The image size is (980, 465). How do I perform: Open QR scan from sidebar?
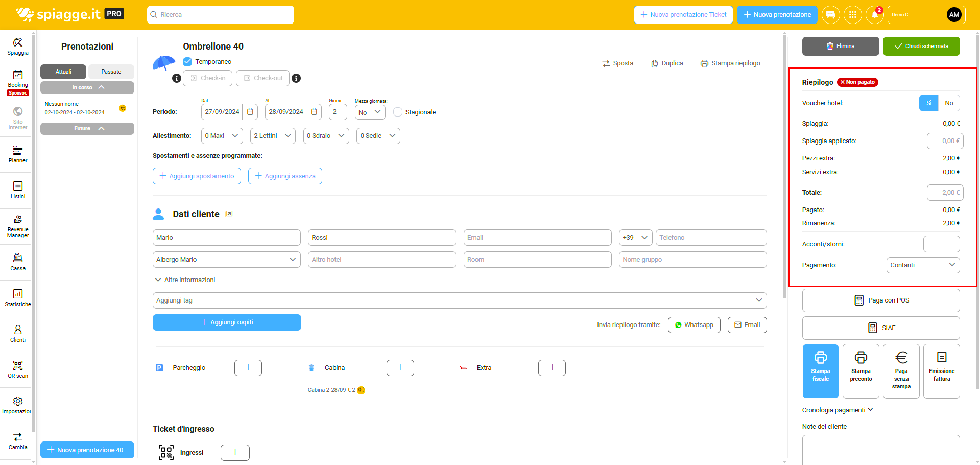pyautogui.click(x=17, y=369)
